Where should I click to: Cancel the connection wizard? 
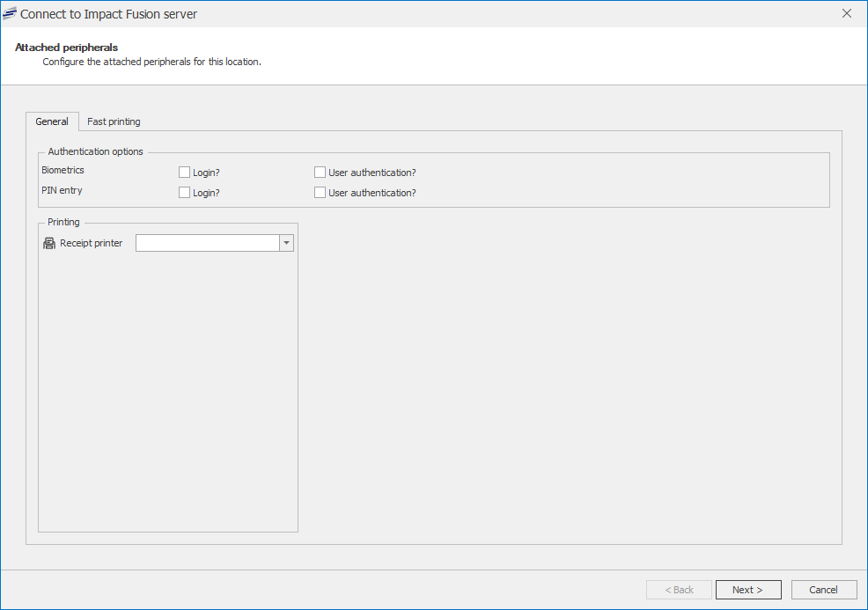tap(824, 590)
